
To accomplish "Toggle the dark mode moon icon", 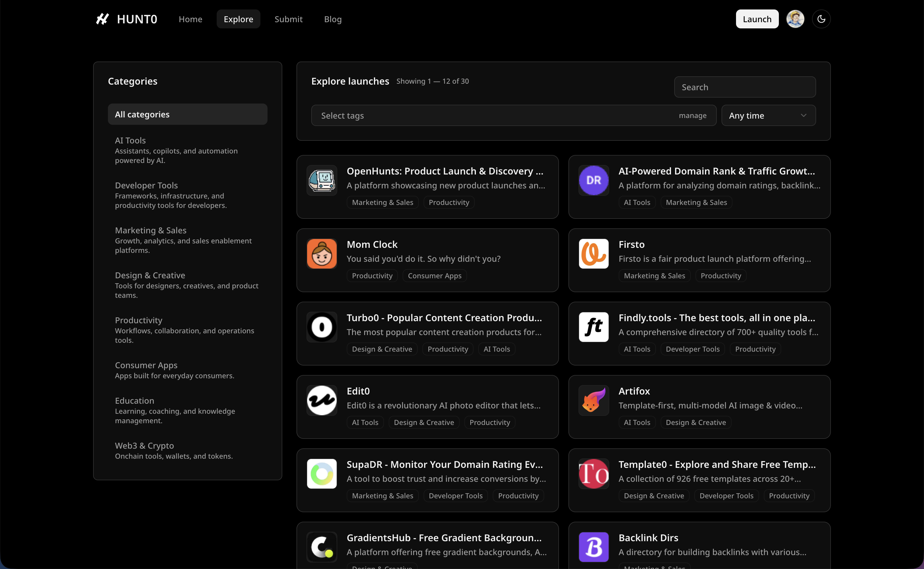I will pyautogui.click(x=821, y=19).
